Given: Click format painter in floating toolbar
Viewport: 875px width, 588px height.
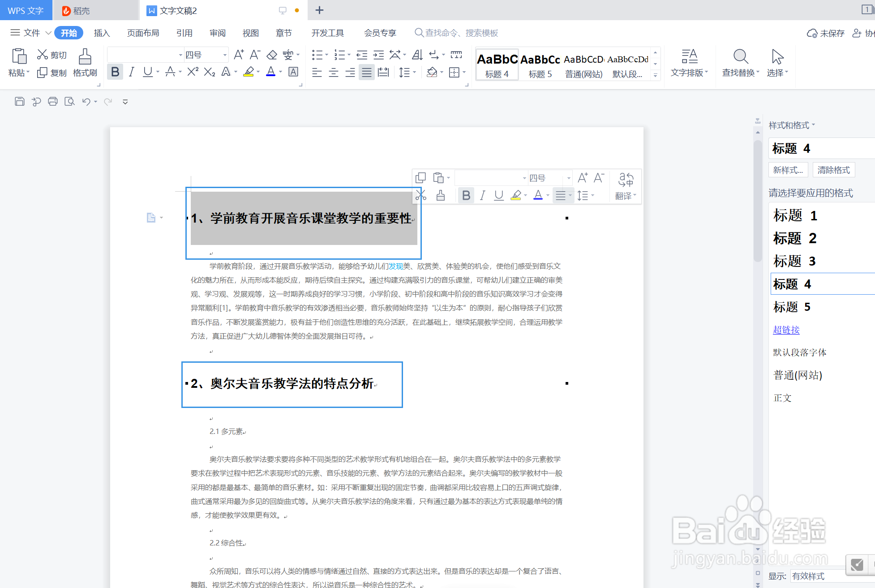Looking at the screenshot, I should click(x=441, y=195).
